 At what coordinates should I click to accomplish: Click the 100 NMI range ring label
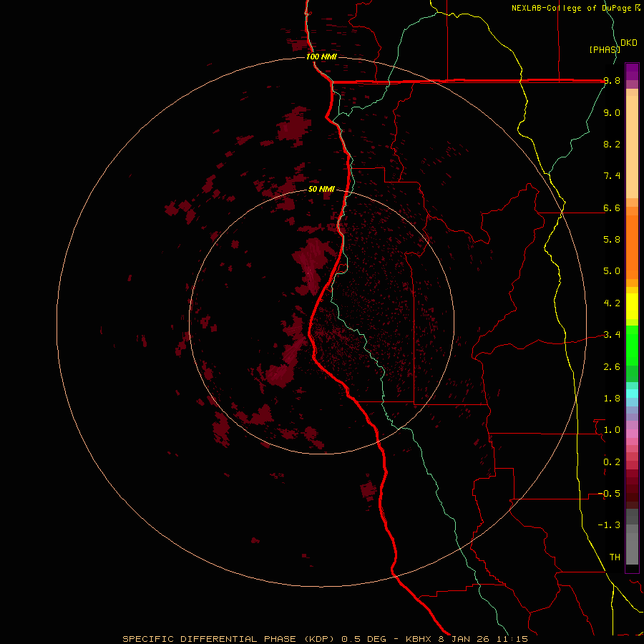321,57
